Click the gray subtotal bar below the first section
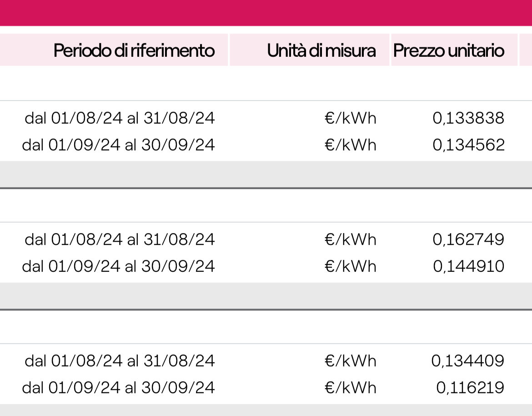This screenshot has width=532, height=416. click(266, 174)
